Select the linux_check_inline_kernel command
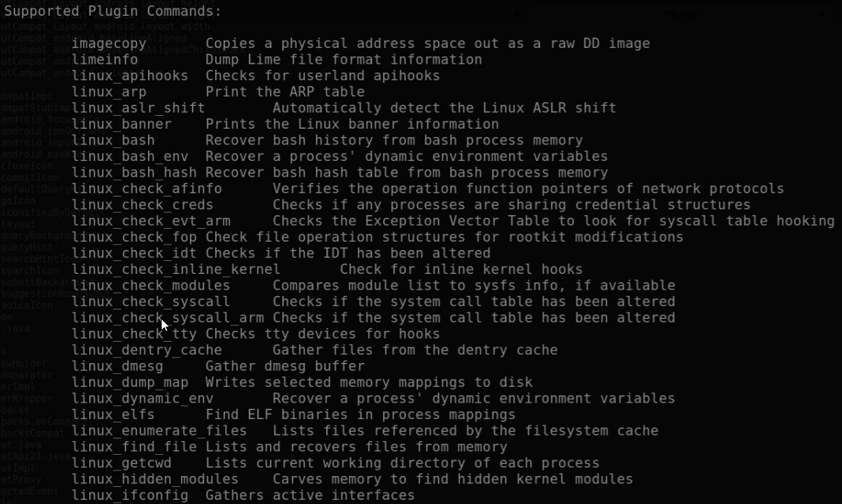The width and height of the screenshot is (842, 504). pyautogui.click(x=176, y=269)
